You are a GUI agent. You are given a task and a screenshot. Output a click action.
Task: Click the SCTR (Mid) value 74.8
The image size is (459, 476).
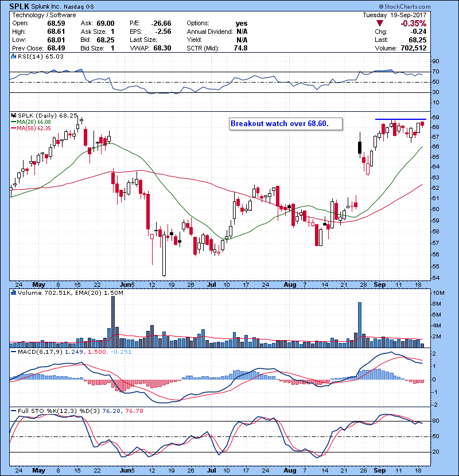pos(240,48)
